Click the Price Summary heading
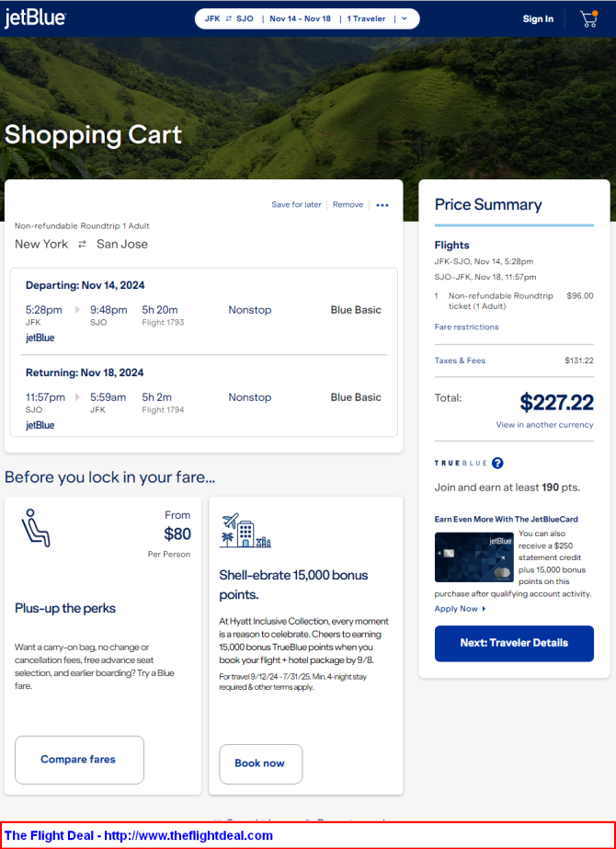The width and height of the screenshot is (616, 849). (487, 205)
